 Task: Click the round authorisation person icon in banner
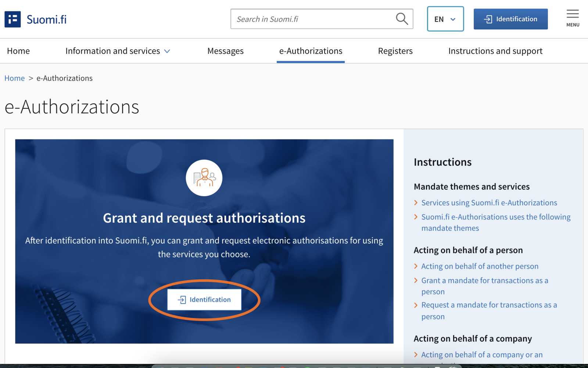coord(204,178)
